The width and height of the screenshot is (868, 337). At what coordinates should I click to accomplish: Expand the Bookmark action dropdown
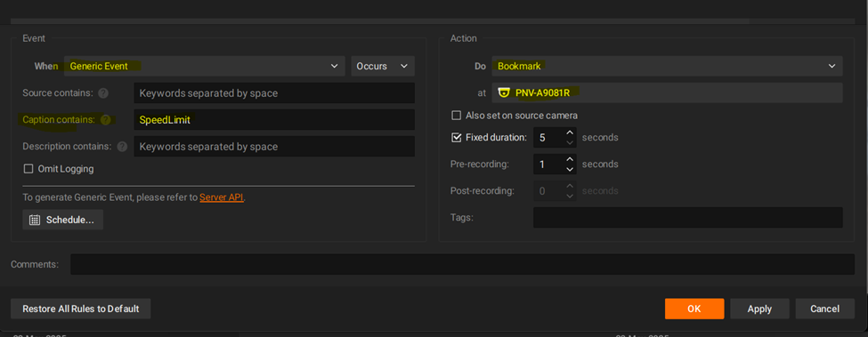click(667, 67)
